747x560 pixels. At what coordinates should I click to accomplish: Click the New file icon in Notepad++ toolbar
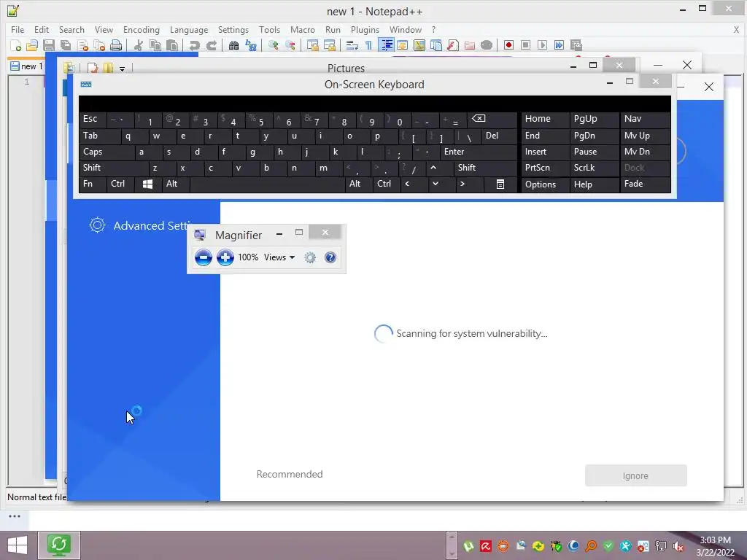[16, 45]
